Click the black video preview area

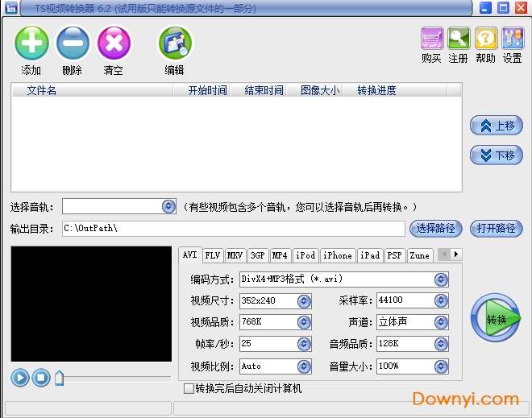[x=91, y=304]
